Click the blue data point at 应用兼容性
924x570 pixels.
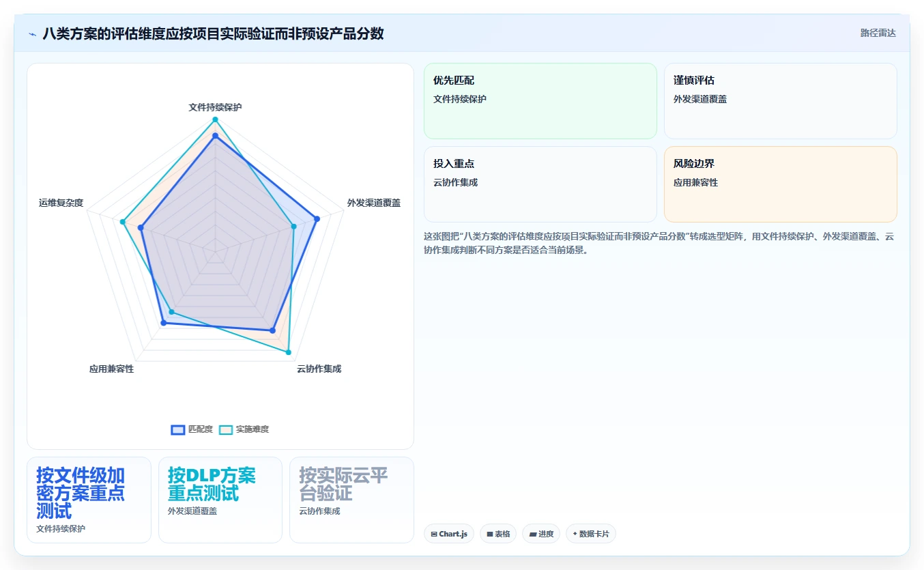point(163,323)
